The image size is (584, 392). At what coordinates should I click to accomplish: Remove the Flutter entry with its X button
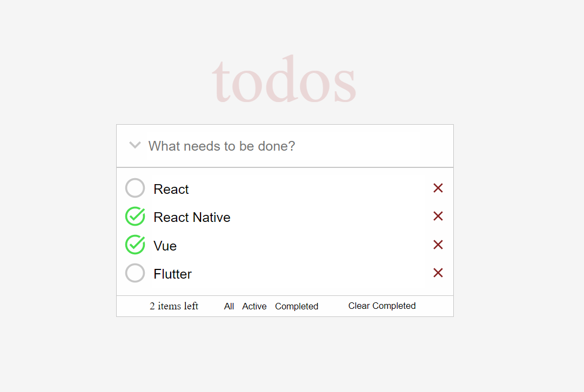[438, 273]
